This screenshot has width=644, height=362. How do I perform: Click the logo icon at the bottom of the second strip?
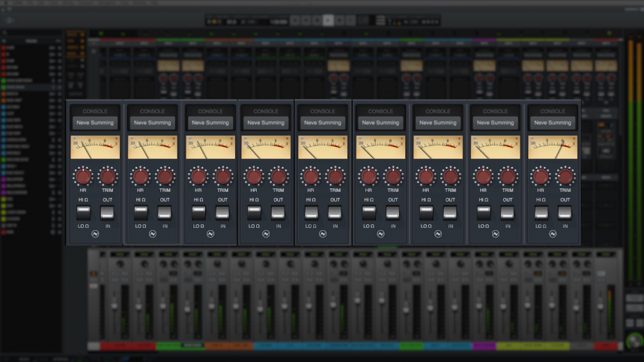[153, 234]
